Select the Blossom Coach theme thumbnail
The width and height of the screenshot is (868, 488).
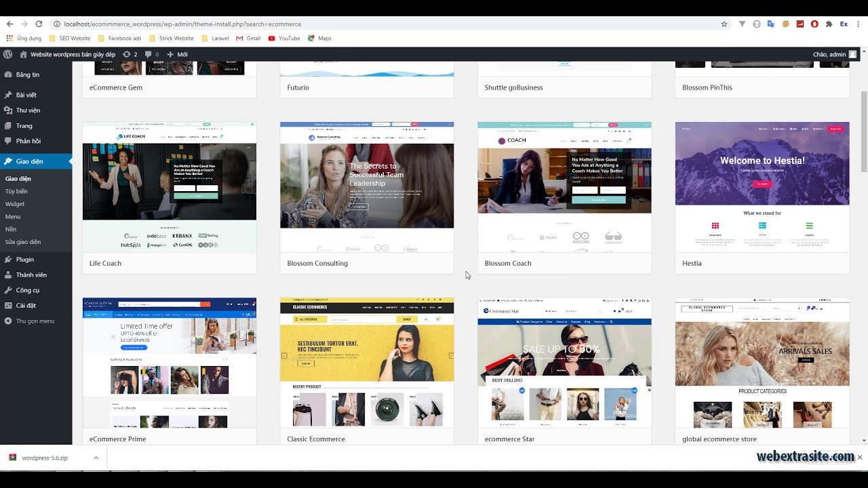pyautogui.click(x=564, y=187)
